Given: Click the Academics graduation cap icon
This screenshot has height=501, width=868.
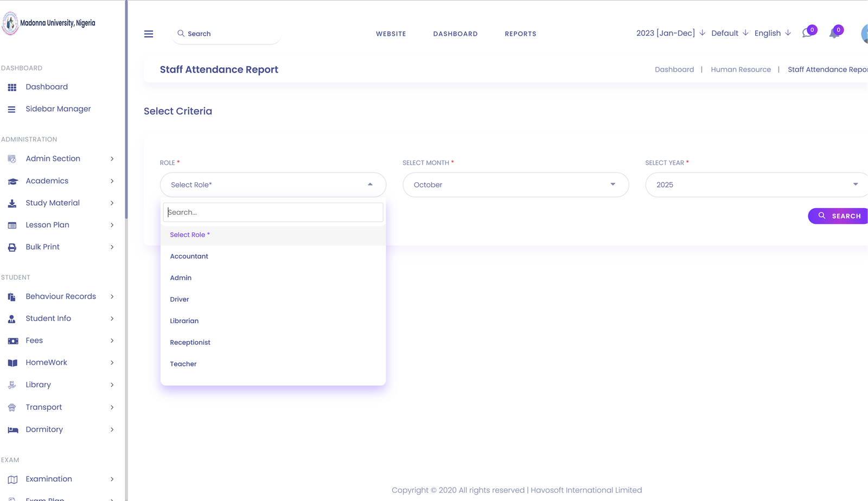Looking at the screenshot, I should pos(12,181).
